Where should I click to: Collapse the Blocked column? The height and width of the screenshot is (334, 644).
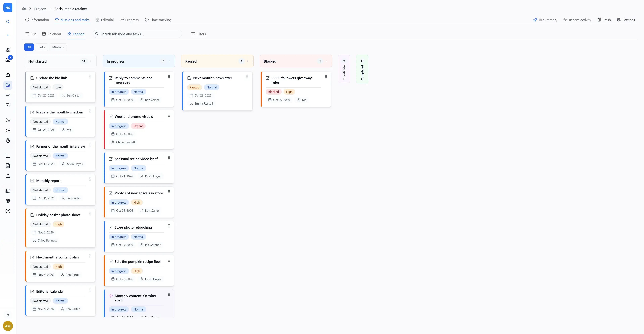326,61
